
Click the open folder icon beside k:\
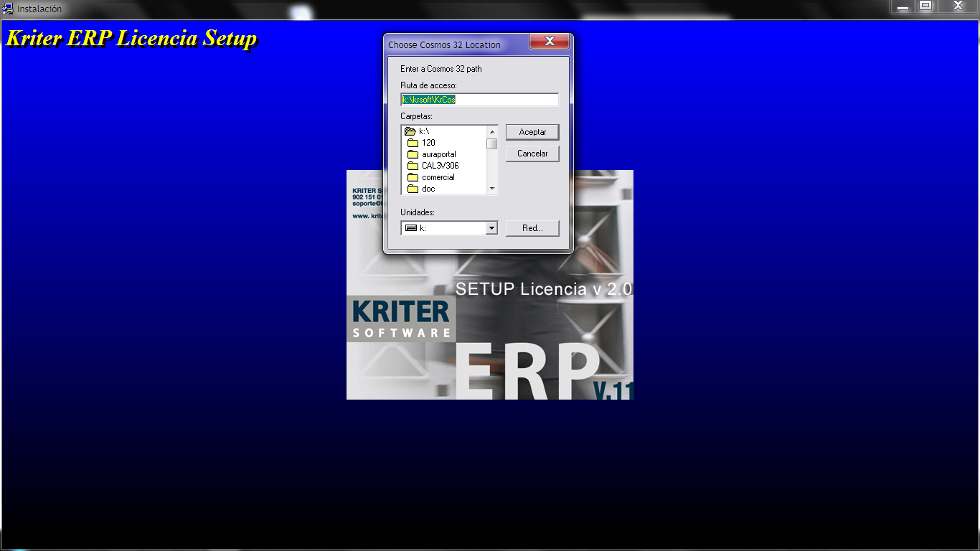point(410,131)
